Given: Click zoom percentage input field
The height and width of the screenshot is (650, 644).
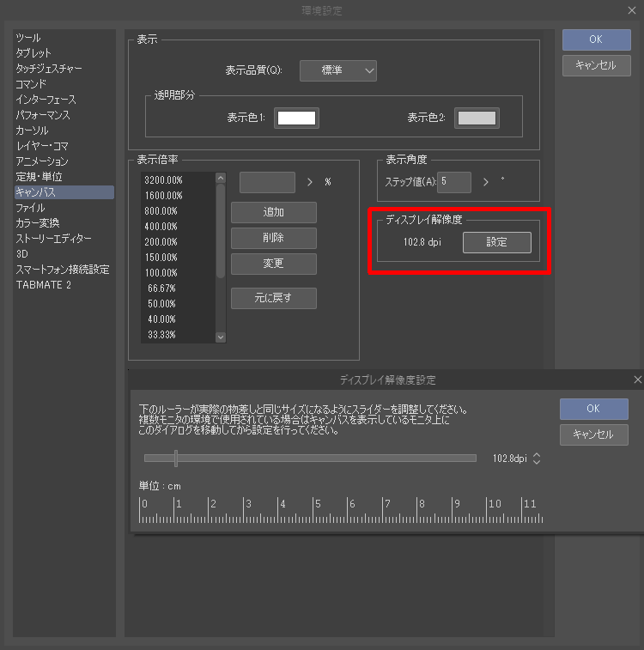Looking at the screenshot, I should 267,182.
